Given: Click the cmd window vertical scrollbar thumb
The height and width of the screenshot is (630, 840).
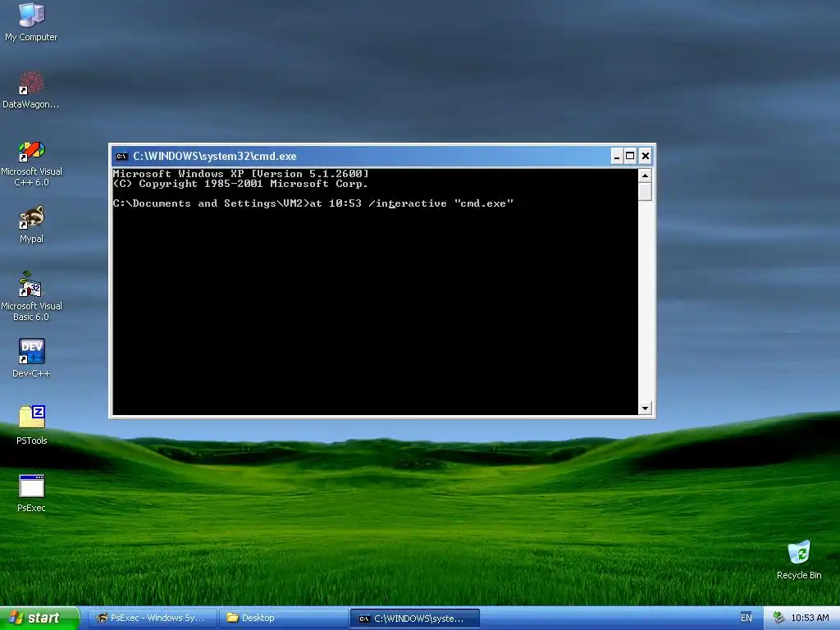Looking at the screenshot, I should [645, 192].
